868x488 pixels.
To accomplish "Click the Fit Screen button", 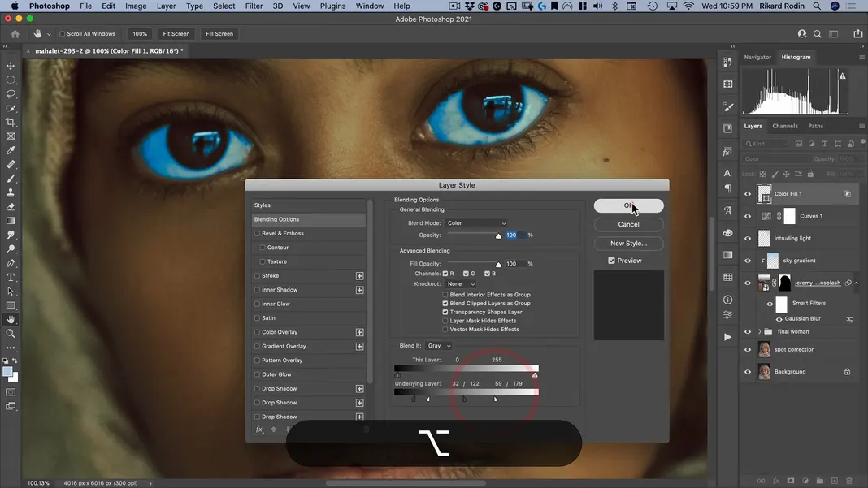I will 176,34.
